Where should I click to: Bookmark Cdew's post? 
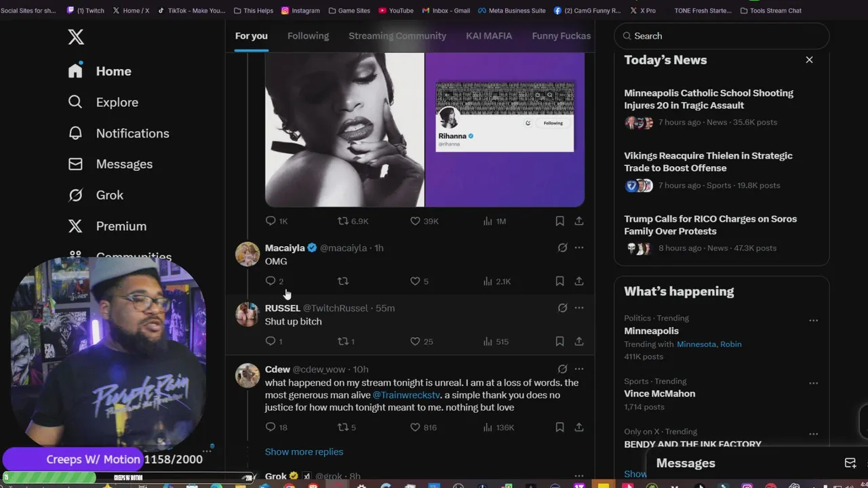(x=559, y=427)
